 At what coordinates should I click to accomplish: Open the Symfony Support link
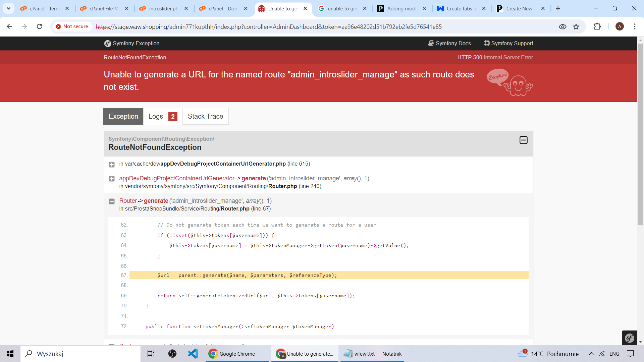click(508, 43)
